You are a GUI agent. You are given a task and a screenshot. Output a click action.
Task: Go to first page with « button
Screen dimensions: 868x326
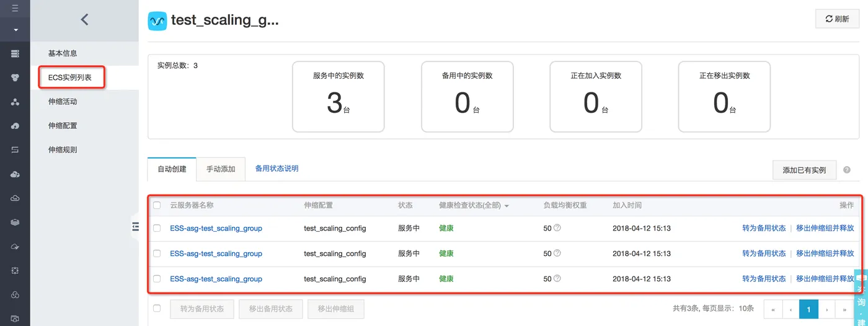pyautogui.click(x=773, y=309)
